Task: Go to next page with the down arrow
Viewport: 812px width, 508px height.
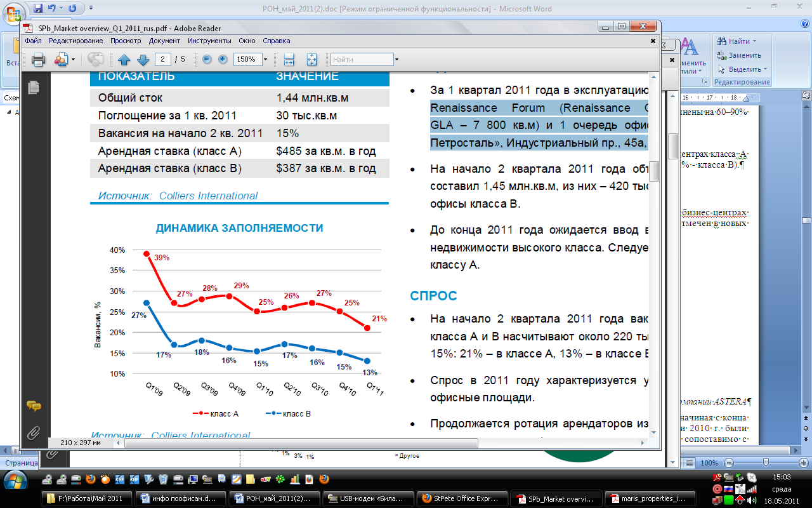Action: pyautogui.click(x=143, y=60)
